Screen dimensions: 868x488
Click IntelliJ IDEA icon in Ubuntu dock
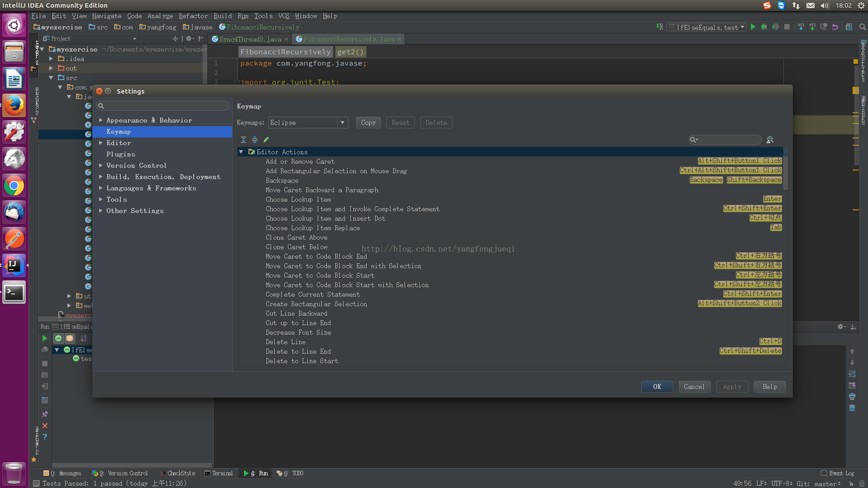[14, 265]
